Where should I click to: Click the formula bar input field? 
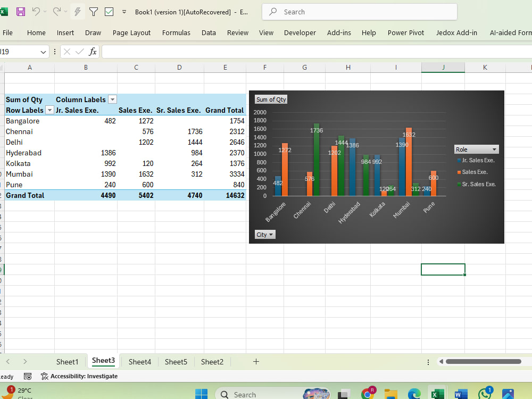coord(317,52)
